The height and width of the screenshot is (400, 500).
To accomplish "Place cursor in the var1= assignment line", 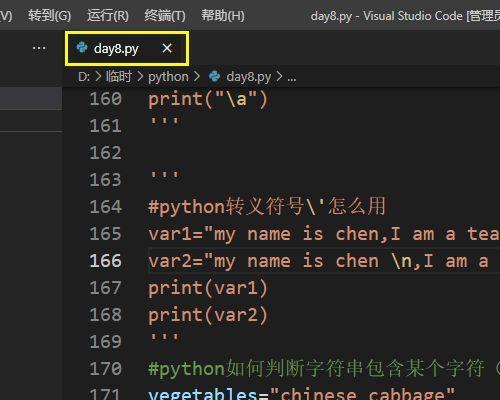I will coord(324,234).
